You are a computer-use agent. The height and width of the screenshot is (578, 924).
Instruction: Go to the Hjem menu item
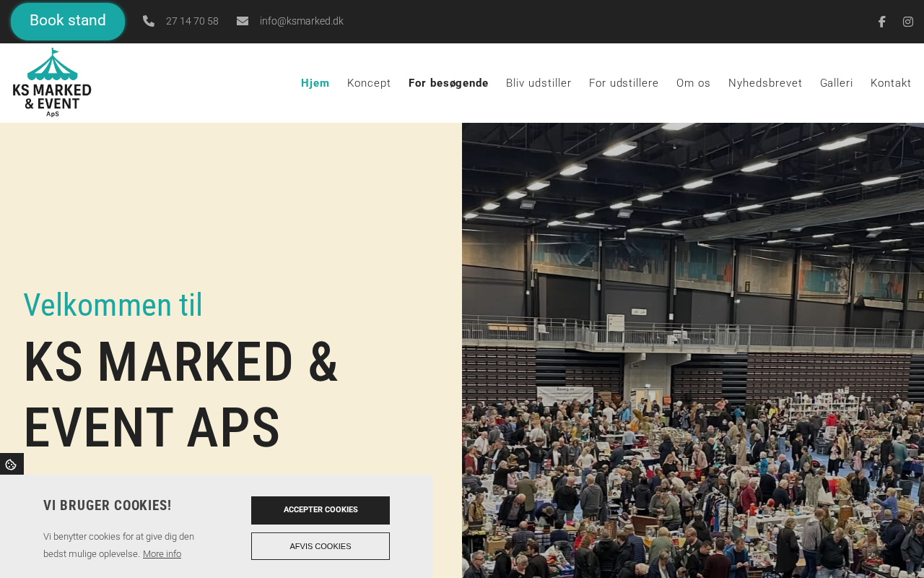[x=315, y=83]
